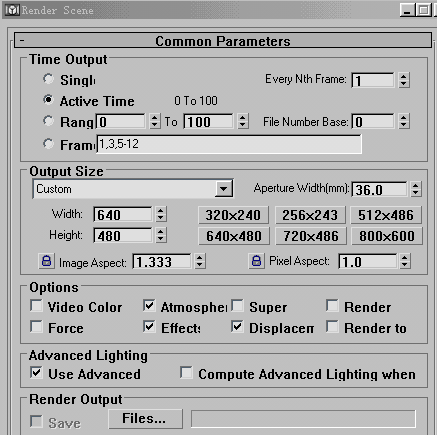The height and width of the screenshot is (435, 437).
Task: Open the Custom output size dropdown
Action: click(x=223, y=189)
